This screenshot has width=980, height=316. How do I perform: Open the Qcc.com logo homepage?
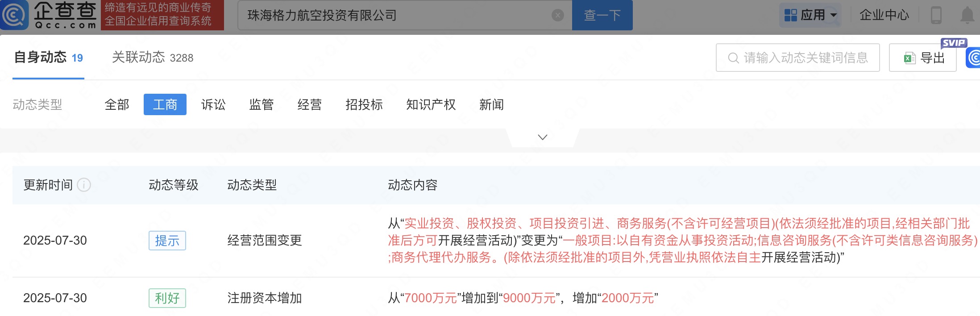49,15
